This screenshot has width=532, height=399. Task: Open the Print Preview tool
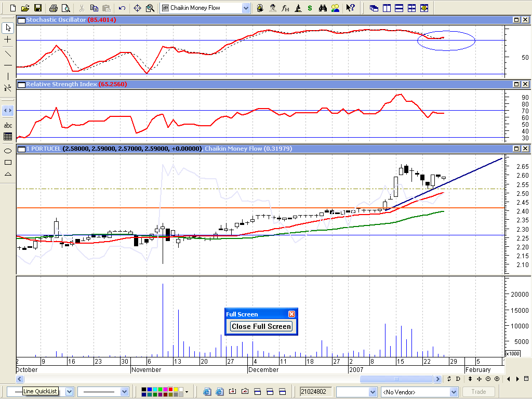(x=65, y=8)
